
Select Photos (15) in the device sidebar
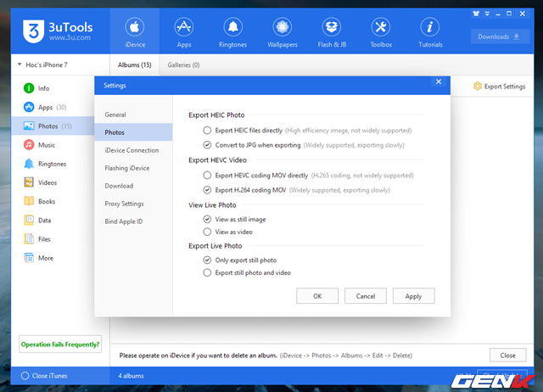tap(53, 126)
